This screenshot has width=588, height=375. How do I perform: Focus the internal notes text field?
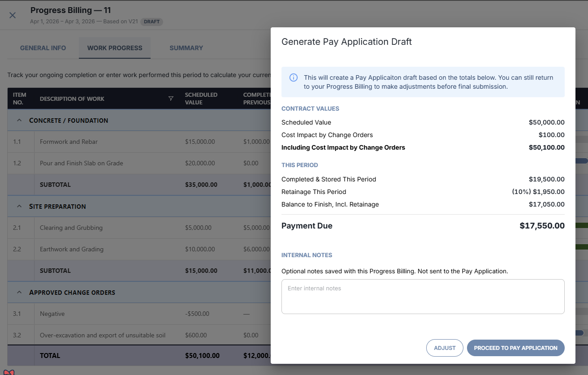tap(423, 297)
